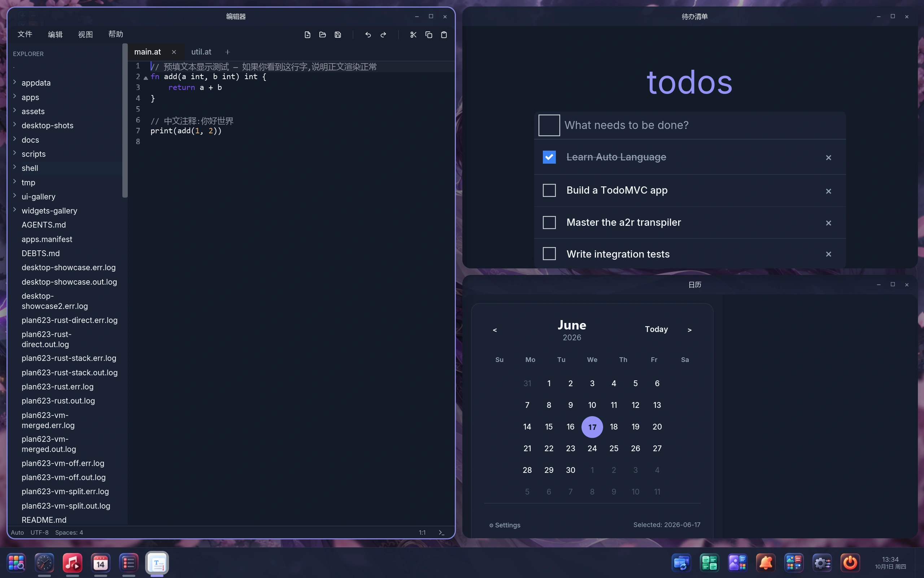Check 'Master the a2r transpiler' checkbox
Viewport: 924px width, 578px height.
[549, 223]
